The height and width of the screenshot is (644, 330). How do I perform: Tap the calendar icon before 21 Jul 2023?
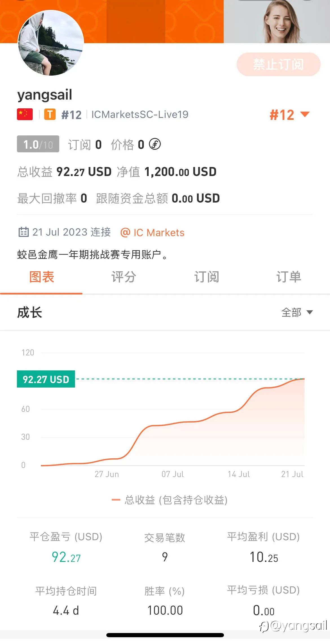pyautogui.click(x=23, y=232)
